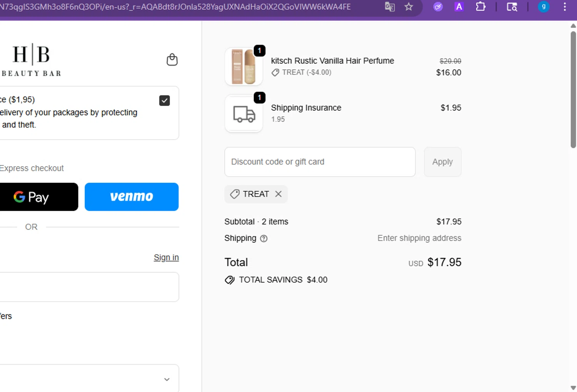Click 'Enter shipping address' text

pos(419,238)
